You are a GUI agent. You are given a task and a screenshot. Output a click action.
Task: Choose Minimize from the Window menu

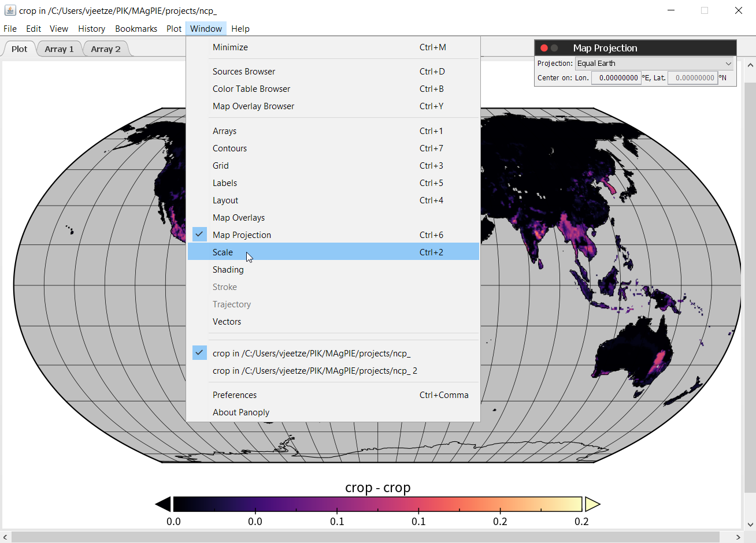tap(333, 47)
